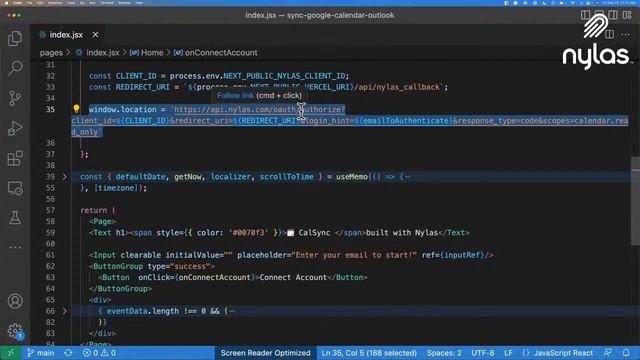Toggle the secondary sidebar layout icon
The width and height of the screenshot is (640, 360).
[613, 15]
